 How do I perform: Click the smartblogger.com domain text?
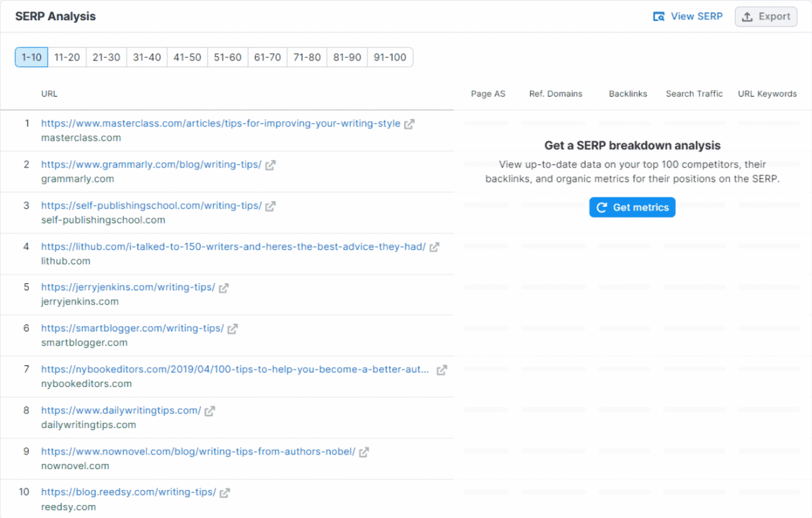pos(84,342)
